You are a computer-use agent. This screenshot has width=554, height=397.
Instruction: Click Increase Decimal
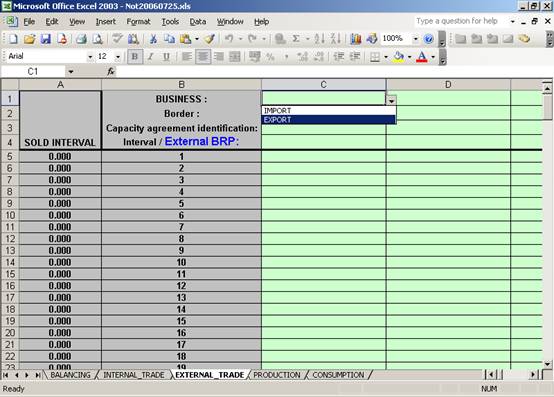point(302,57)
